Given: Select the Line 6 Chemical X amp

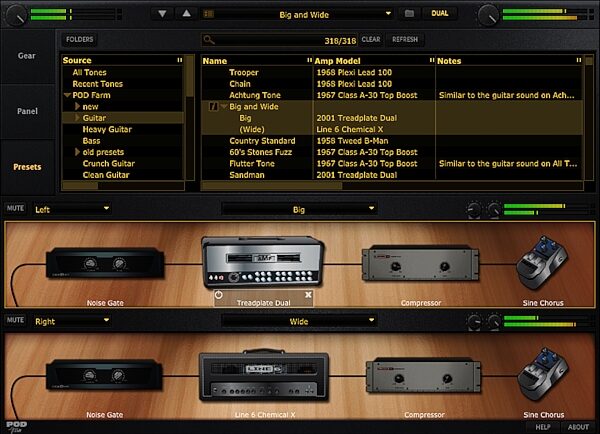Looking at the screenshot, I should pos(264,375).
